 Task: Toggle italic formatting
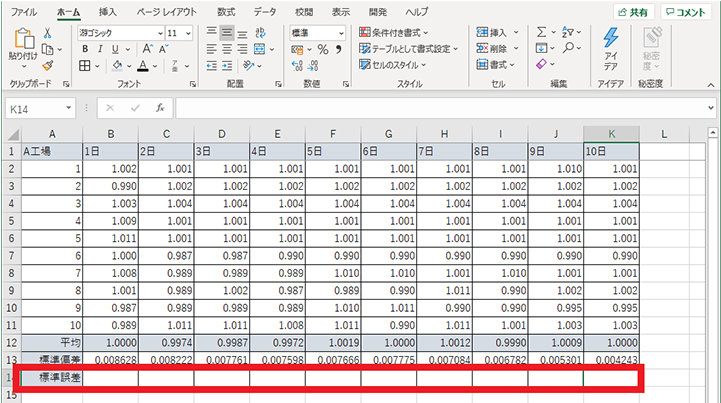pyautogui.click(x=100, y=49)
